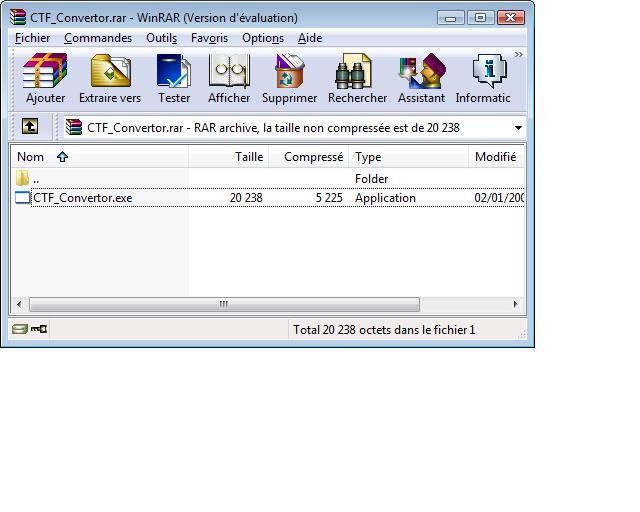Click the CTF_Convertor.exe file icon
Screen dimensions: 640x512
point(22,198)
